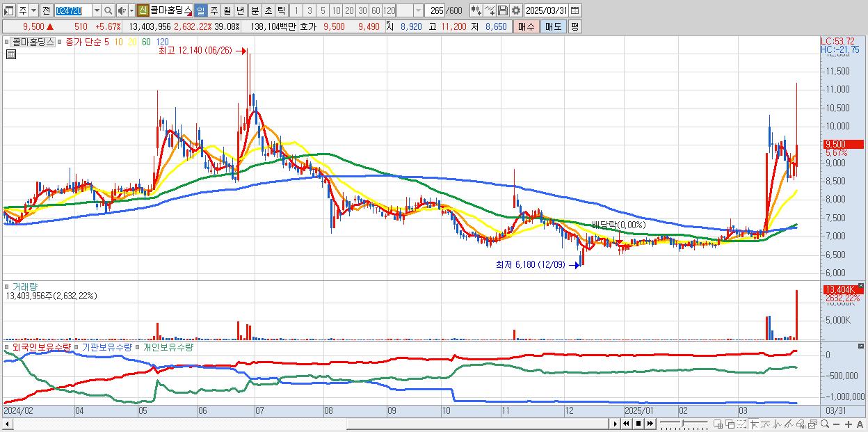Click the 평 button

pyautogui.click(x=574, y=26)
